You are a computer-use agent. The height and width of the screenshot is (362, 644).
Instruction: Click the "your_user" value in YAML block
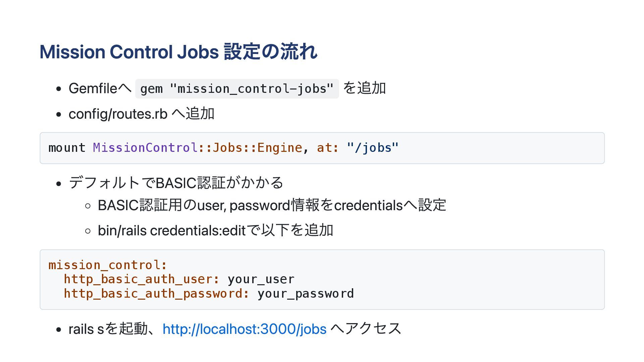point(261,279)
